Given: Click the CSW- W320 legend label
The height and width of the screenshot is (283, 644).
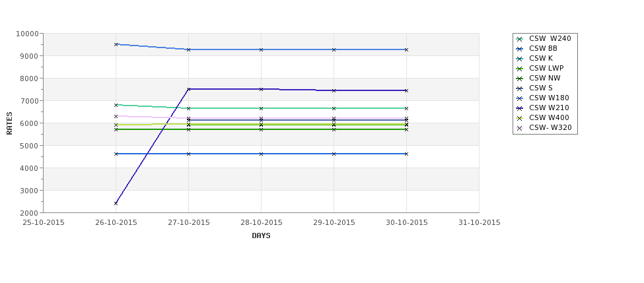Looking at the screenshot, I should 550,127.
